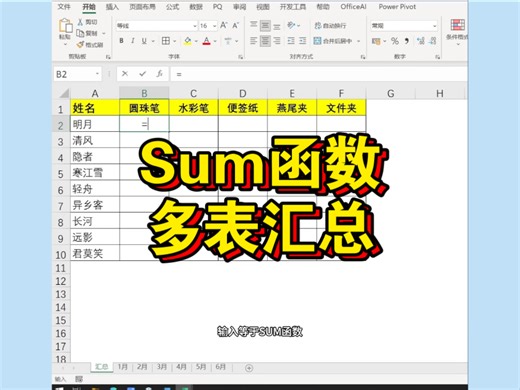Screen dimensions: 520x390
Task: Switch to the 6月 sheet tab
Action: (x=221, y=367)
